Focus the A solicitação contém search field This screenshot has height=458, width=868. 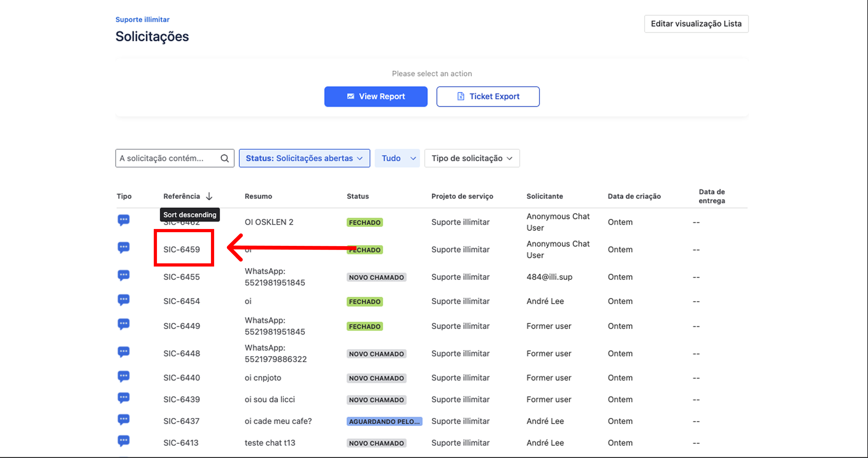pyautogui.click(x=167, y=158)
